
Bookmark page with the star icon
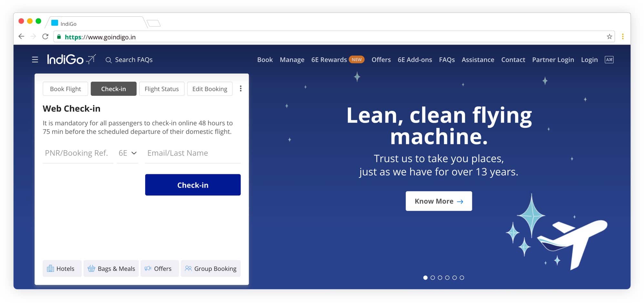coord(609,37)
